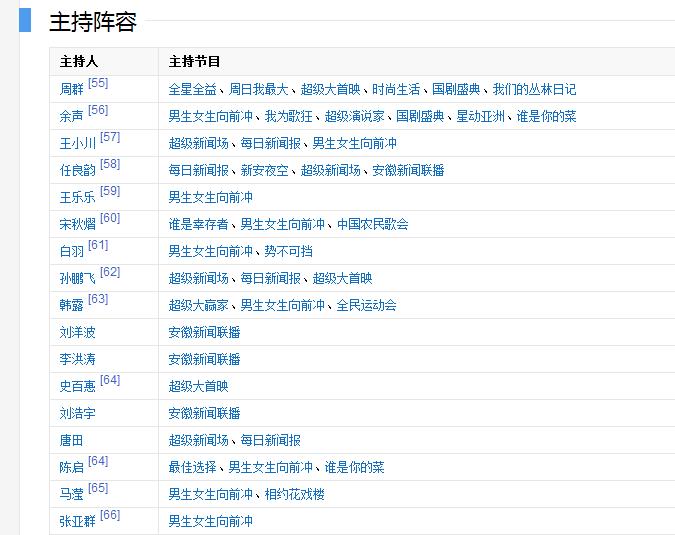The image size is (675, 535).
Task: Open host link 史百惠
Action: click(x=77, y=387)
